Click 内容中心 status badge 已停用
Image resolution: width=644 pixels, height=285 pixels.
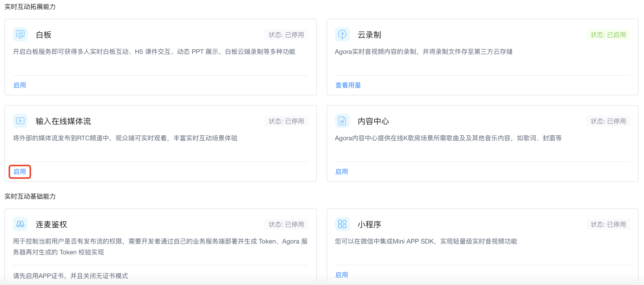tap(608, 121)
